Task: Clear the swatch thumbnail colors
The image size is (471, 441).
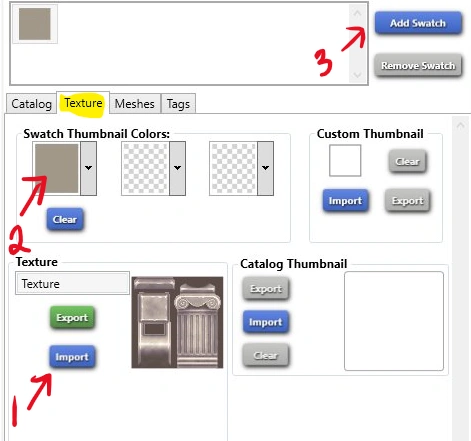Action: [x=65, y=219]
